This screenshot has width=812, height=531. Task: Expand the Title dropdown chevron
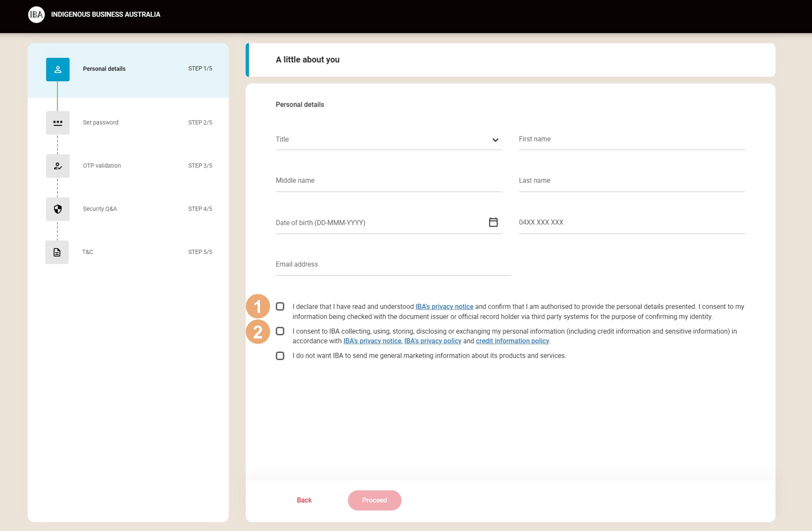coord(495,140)
